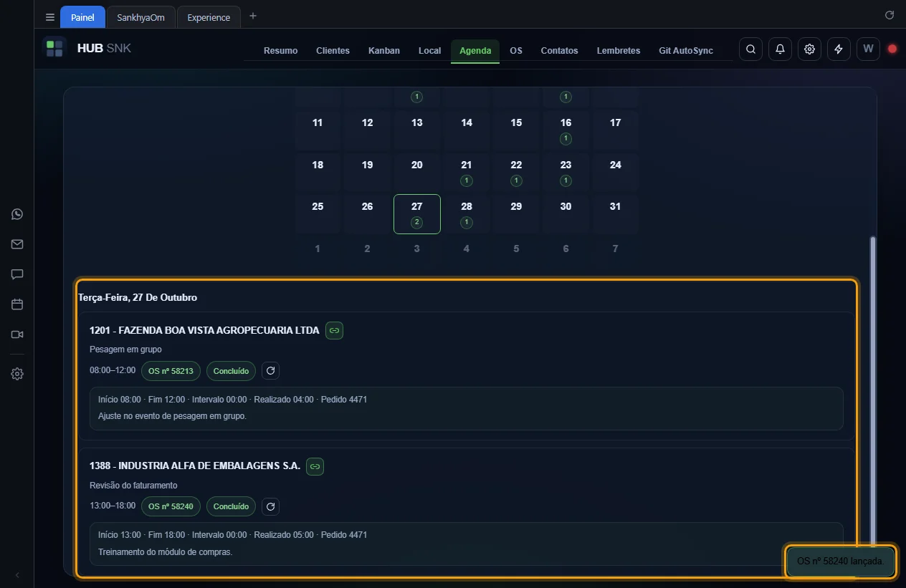Select day 22 in the calendar
The height and width of the screenshot is (588, 906).
coord(516,172)
